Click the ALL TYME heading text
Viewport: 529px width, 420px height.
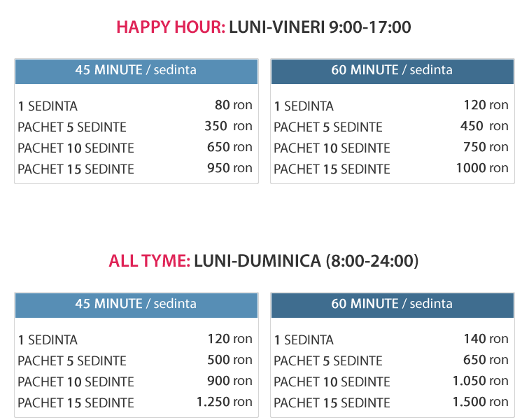(x=149, y=261)
